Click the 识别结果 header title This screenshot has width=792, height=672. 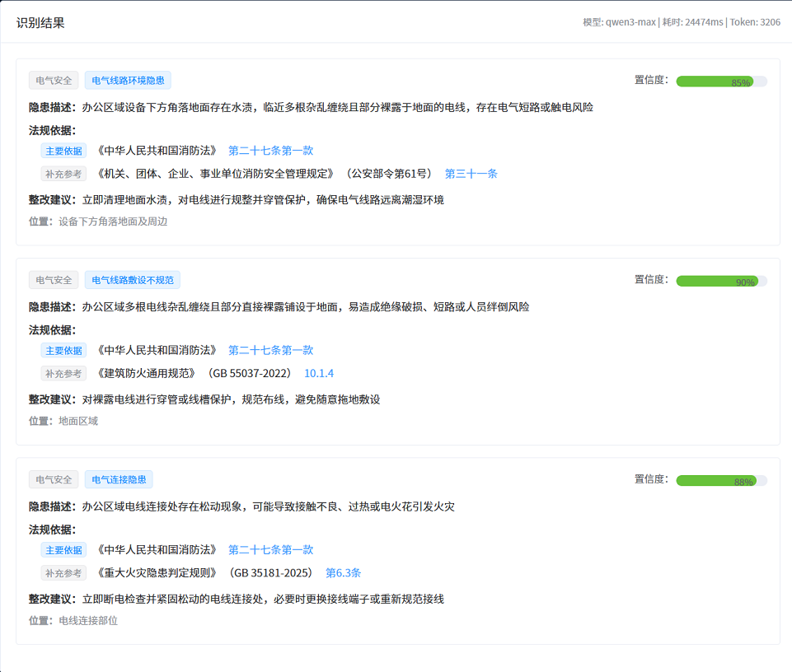tap(40, 22)
